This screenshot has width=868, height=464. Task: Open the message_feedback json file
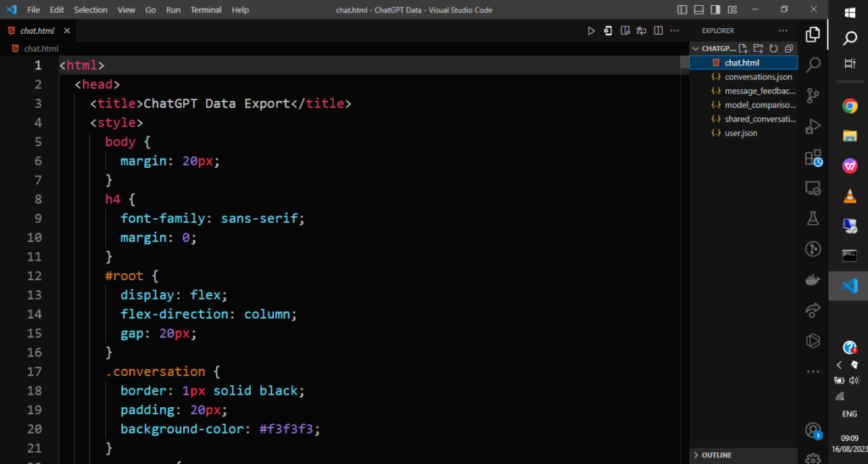743,91
